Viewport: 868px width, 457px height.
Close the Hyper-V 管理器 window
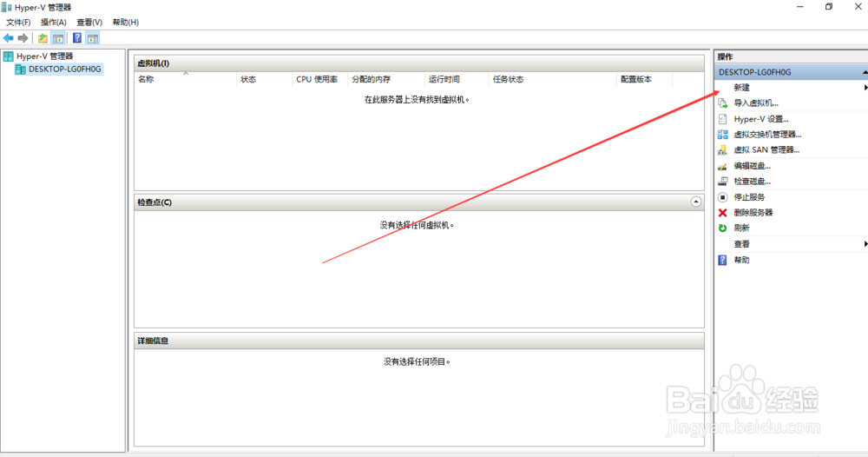[858, 7]
